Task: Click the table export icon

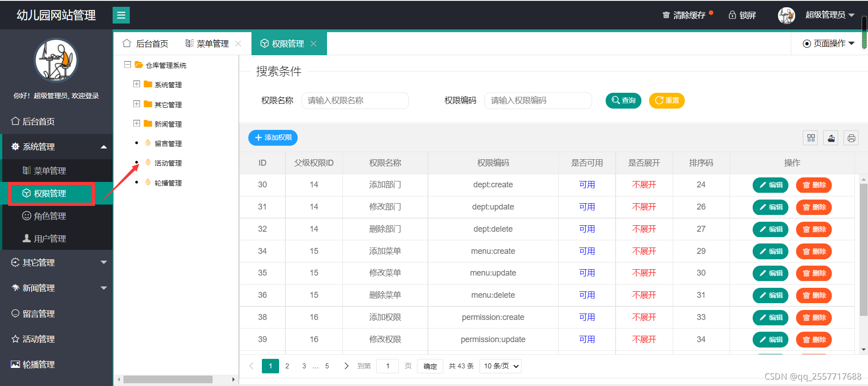Action: pyautogui.click(x=831, y=138)
